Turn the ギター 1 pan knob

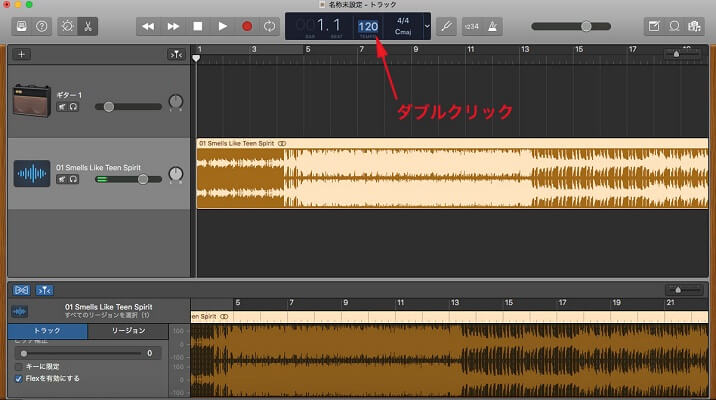click(x=176, y=101)
